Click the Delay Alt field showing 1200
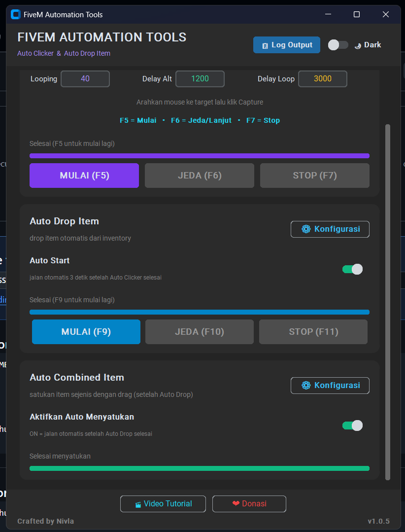The width and height of the screenshot is (405, 532). point(200,79)
